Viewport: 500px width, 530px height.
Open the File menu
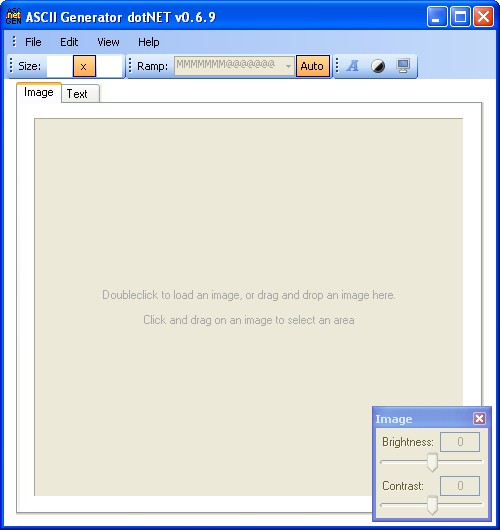tap(33, 42)
